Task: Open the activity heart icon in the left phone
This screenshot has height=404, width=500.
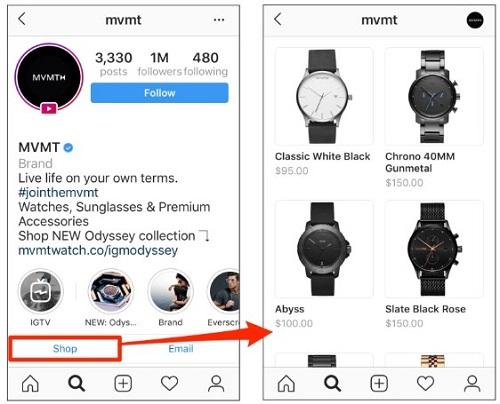Action: pyautogui.click(x=169, y=383)
